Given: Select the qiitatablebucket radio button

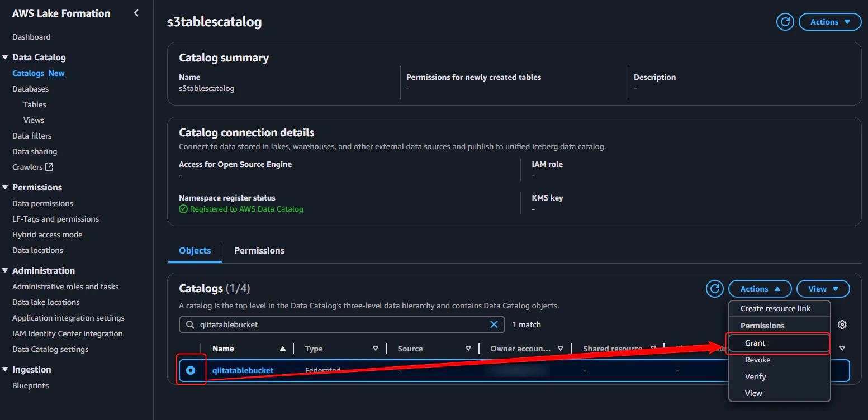Looking at the screenshot, I should pos(191,370).
